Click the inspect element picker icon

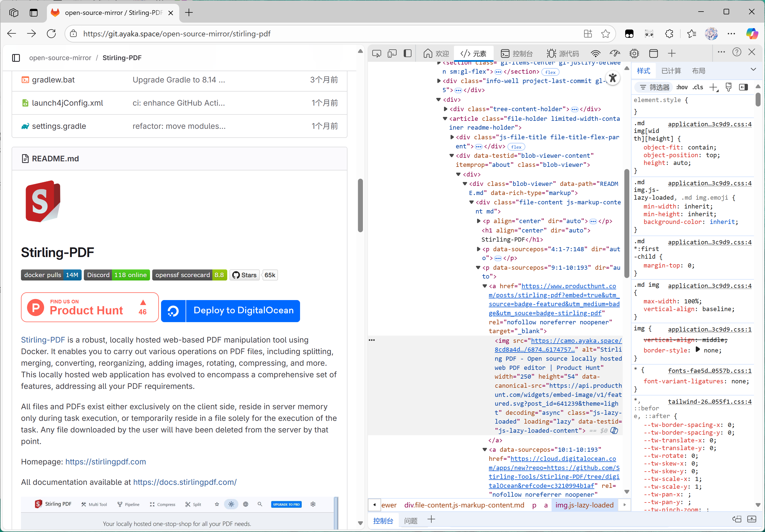pyautogui.click(x=376, y=54)
